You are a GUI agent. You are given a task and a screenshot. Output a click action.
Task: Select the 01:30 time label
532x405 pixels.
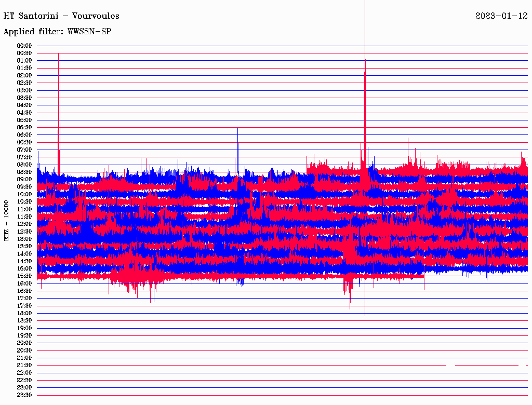[x=24, y=68]
